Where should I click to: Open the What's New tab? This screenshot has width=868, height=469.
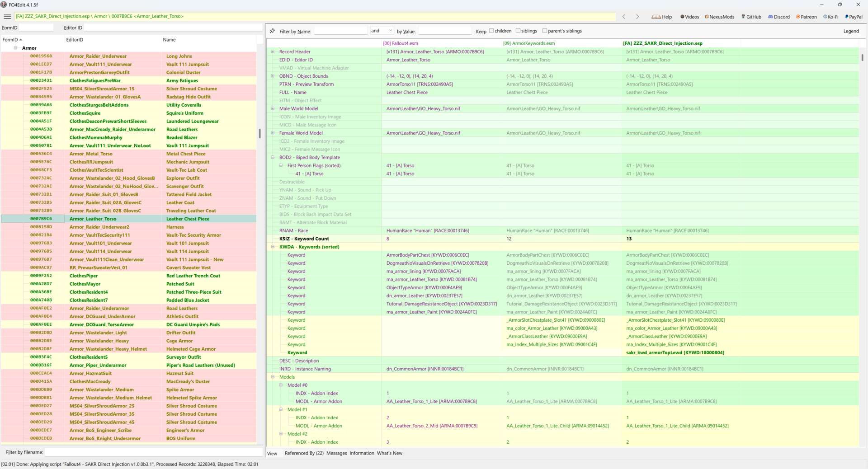(389, 453)
